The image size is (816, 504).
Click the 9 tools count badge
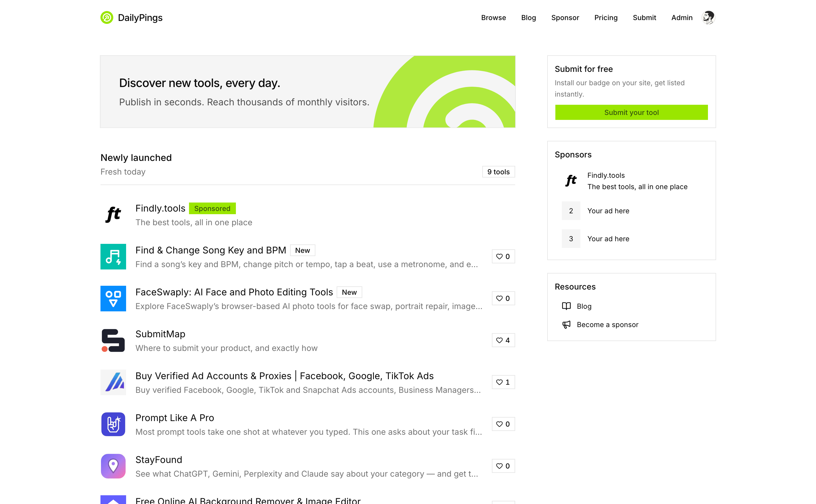[498, 172]
